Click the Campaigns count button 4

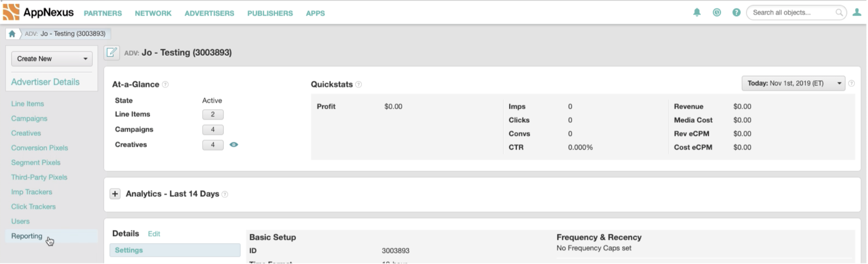[x=213, y=130]
